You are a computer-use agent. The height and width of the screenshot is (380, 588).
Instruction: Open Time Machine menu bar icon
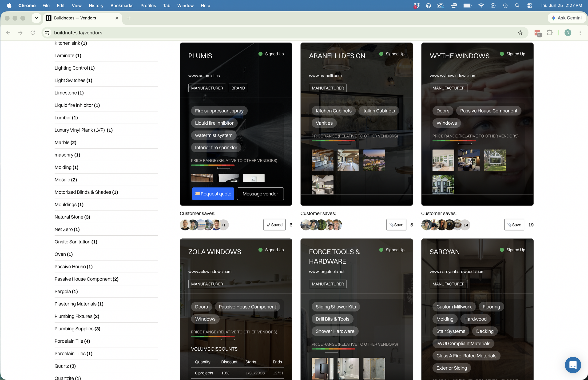point(505,5)
